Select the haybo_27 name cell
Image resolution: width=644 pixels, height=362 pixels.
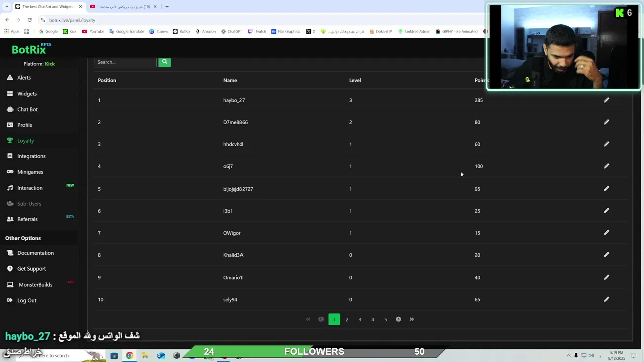pyautogui.click(x=234, y=100)
